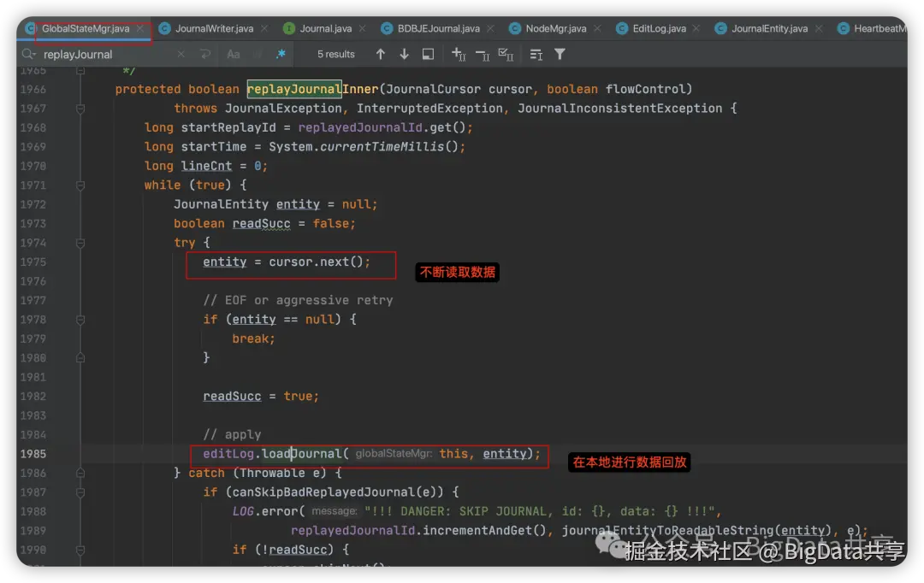Close the BDBJEJournal.java tab
The height and width of the screenshot is (583, 924).
tap(490, 28)
